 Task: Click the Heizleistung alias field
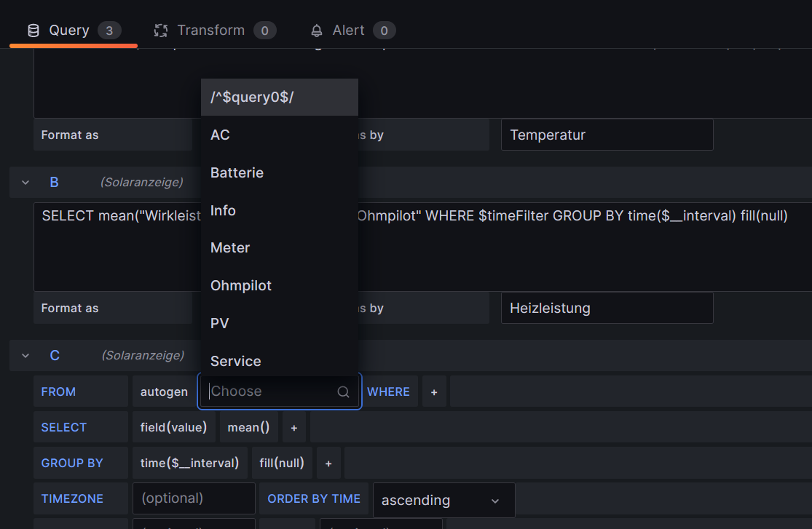(606, 309)
